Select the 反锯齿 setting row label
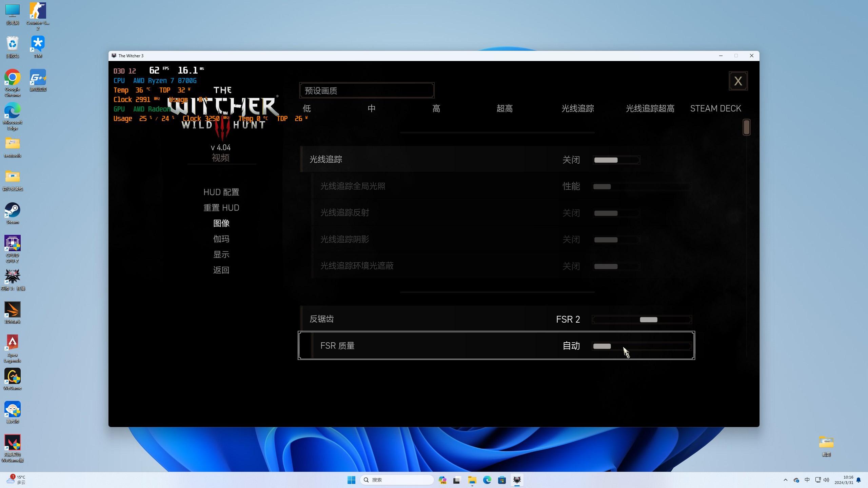This screenshot has height=488, width=868. click(321, 319)
